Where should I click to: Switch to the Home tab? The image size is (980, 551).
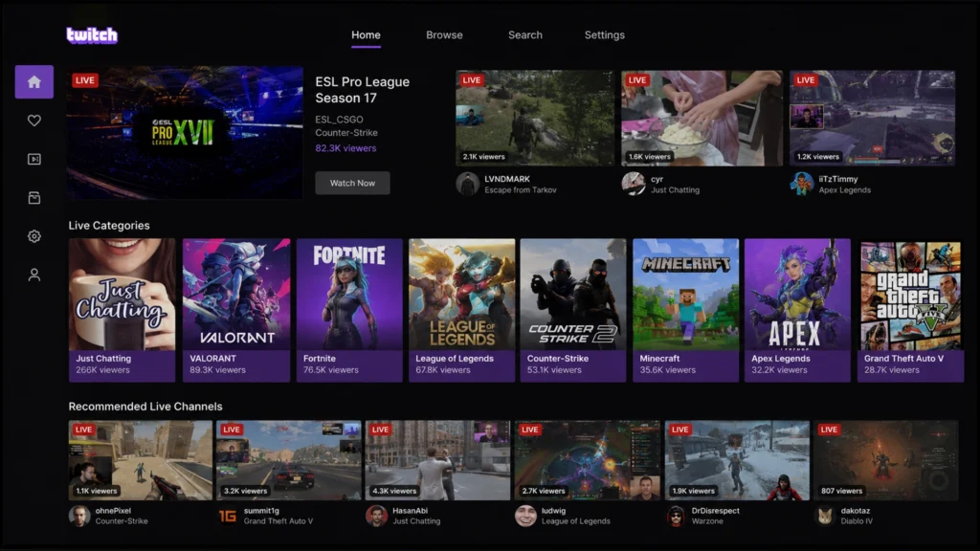coord(366,35)
